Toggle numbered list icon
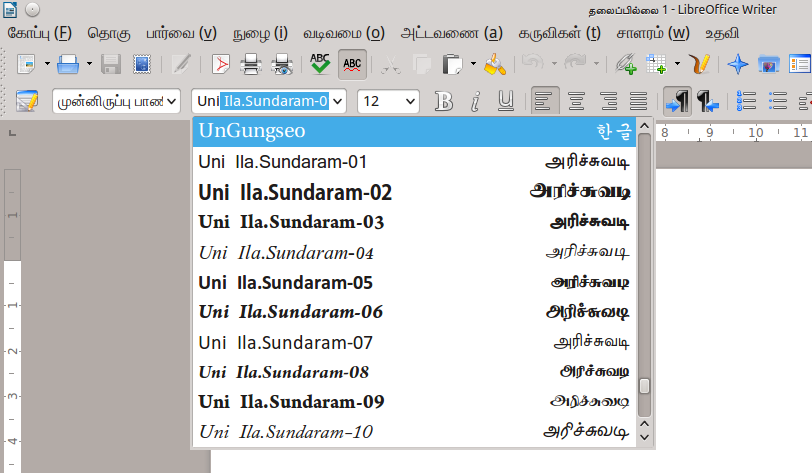 coord(746,101)
